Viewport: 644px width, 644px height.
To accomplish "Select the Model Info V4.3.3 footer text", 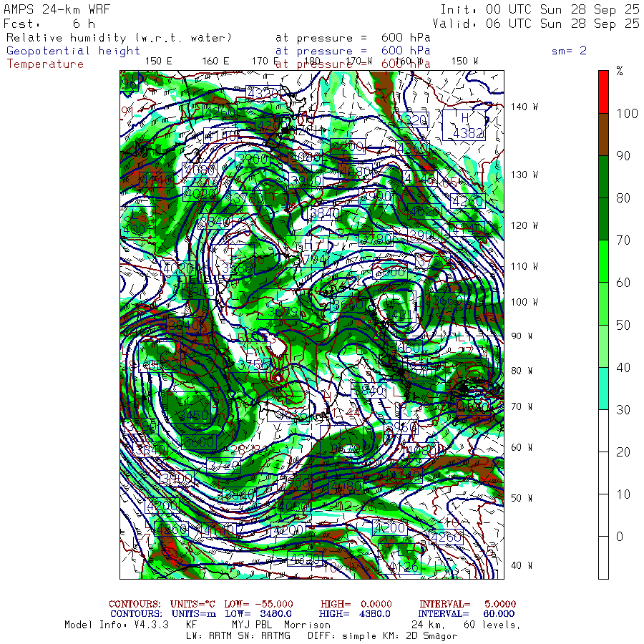I will click(x=117, y=625).
